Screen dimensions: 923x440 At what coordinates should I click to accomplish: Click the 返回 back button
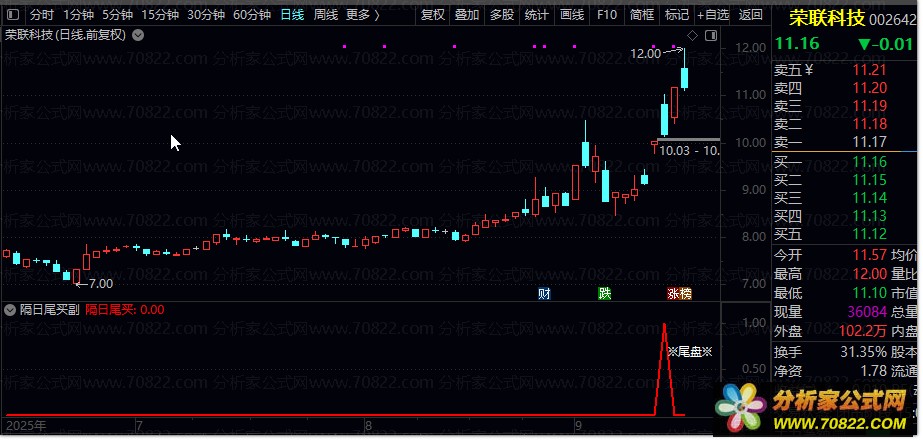[751, 15]
